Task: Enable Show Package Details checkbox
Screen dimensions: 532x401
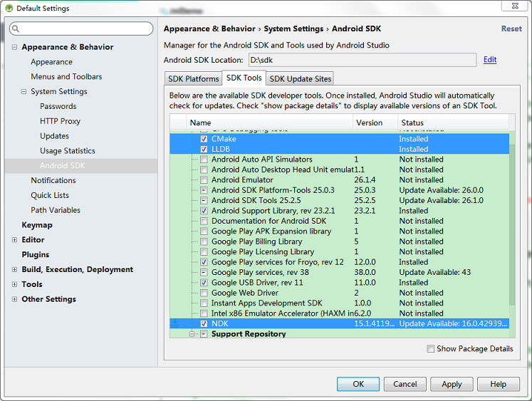Action: pos(430,348)
